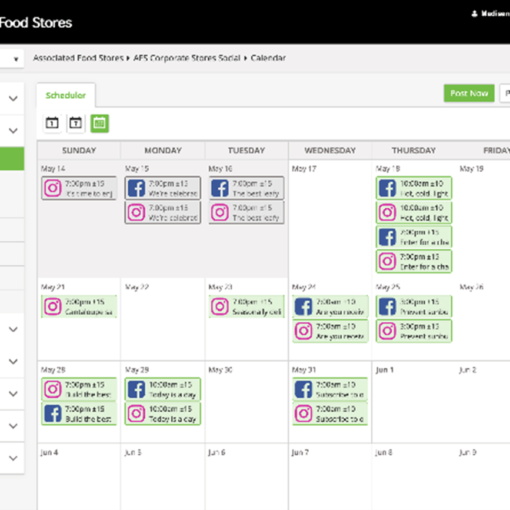Open the May 31 Facebook post
Image resolution: width=510 pixels, height=510 pixels.
point(330,389)
